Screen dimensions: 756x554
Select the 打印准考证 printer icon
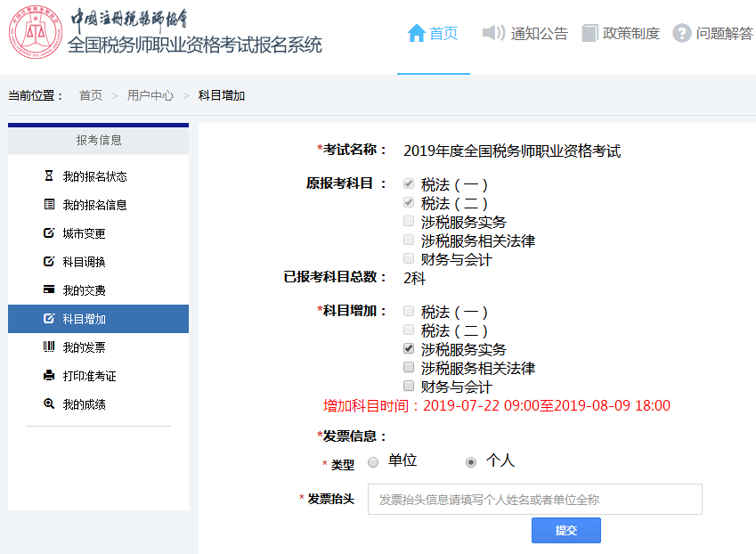click(47, 376)
